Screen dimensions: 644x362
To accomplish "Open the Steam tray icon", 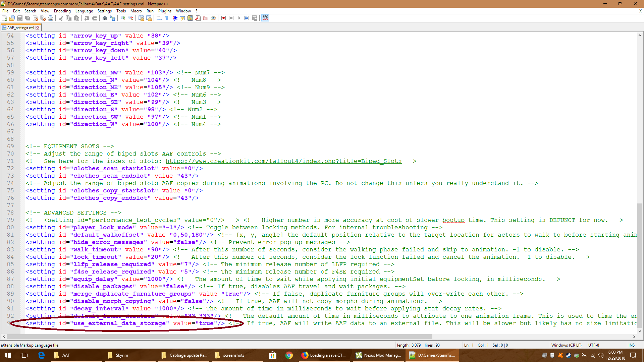I will pos(568,355).
